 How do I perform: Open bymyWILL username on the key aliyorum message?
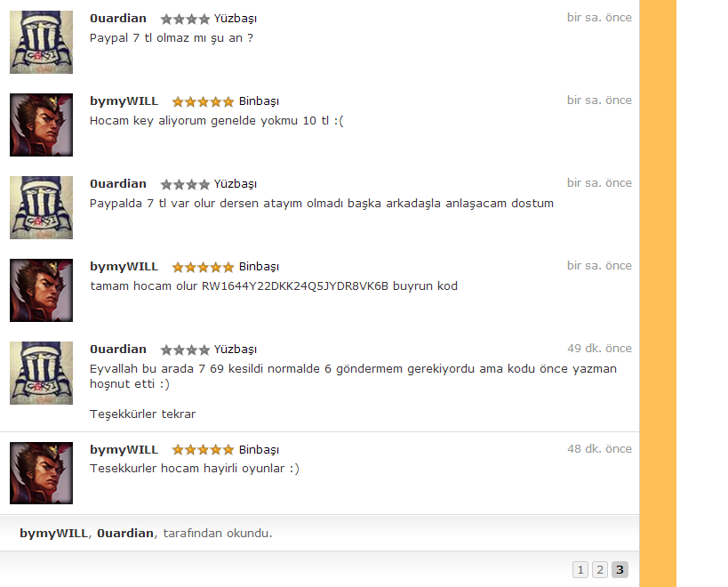coord(124,101)
